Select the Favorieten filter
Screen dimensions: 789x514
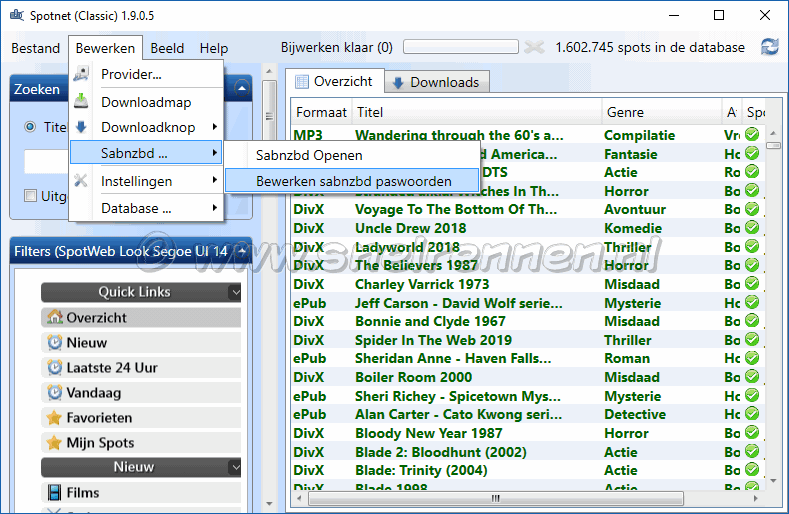pyautogui.click(x=141, y=417)
